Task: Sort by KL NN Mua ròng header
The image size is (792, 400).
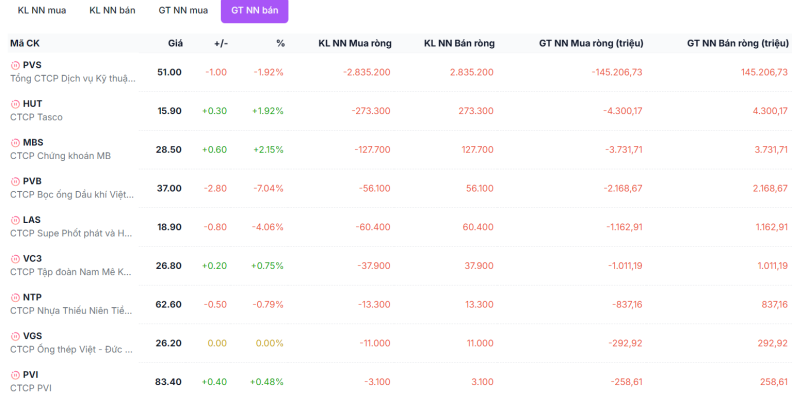Action: tap(355, 43)
